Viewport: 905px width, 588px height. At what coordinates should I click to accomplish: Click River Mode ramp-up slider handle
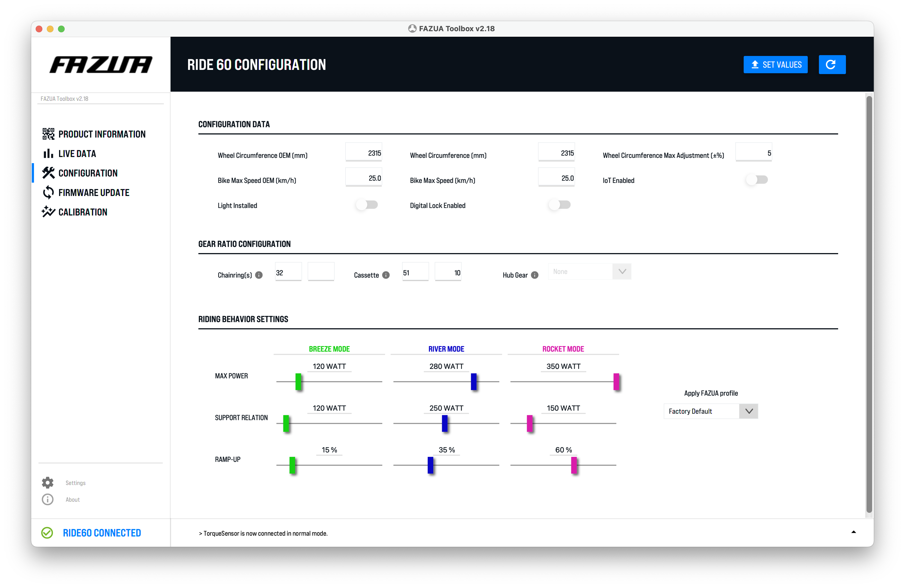pos(430,465)
